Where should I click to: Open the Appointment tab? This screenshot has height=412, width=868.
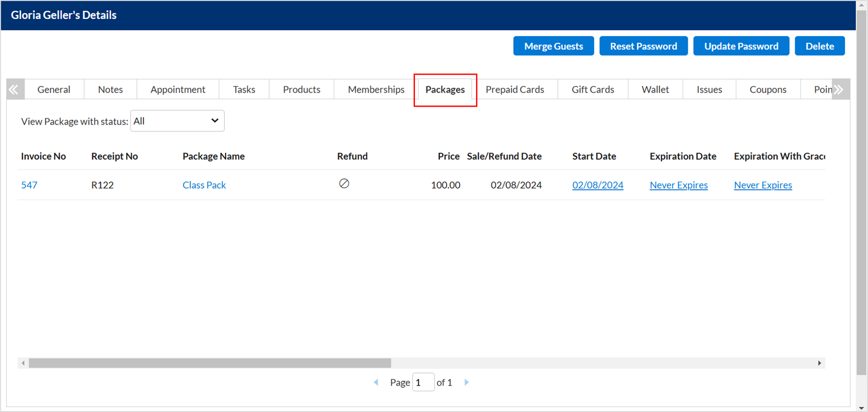coord(178,89)
